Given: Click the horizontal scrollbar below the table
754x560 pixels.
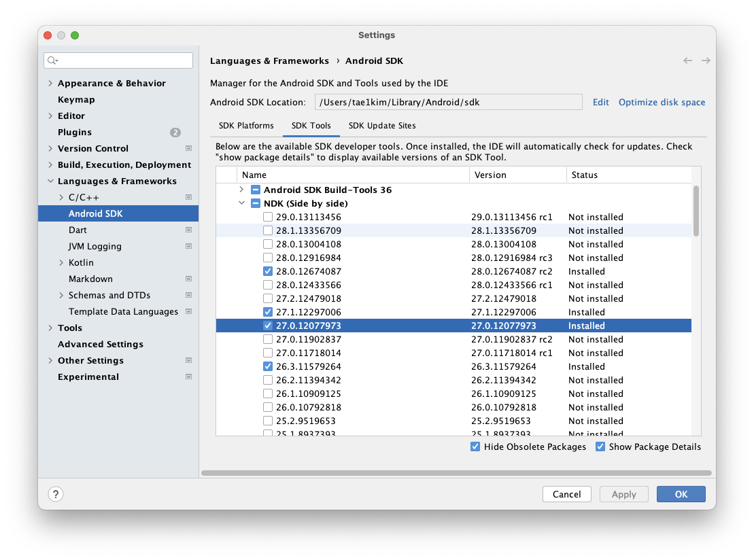Looking at the screenshot, I should click(x=456, y=473).
